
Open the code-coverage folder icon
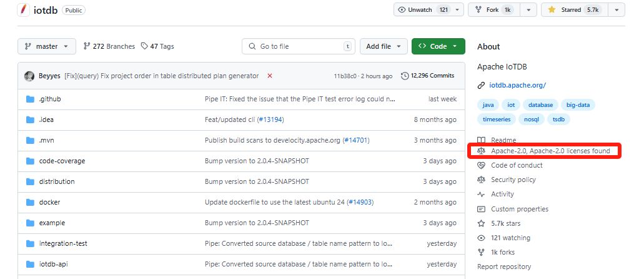[30, 161]
